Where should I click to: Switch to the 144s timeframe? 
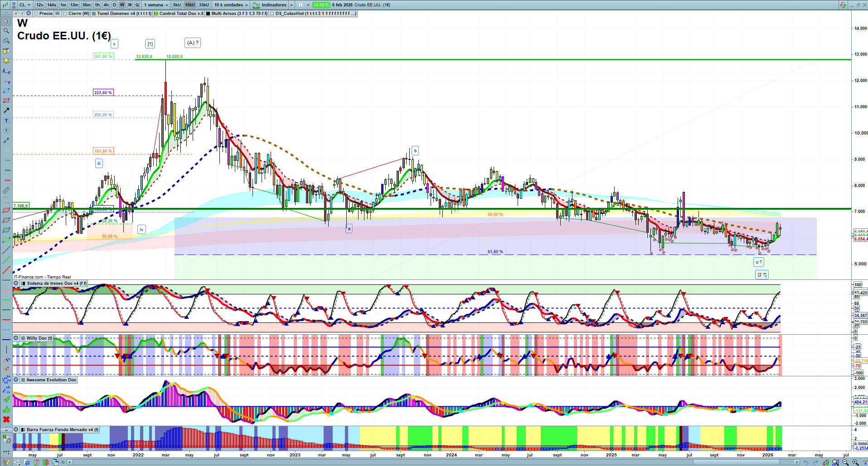tap(52, 5)
